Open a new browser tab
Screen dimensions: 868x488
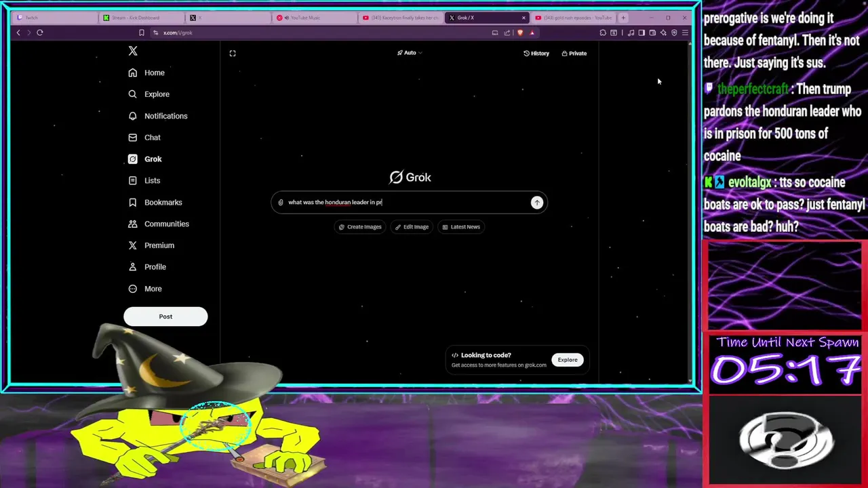(x=623, y=18)
